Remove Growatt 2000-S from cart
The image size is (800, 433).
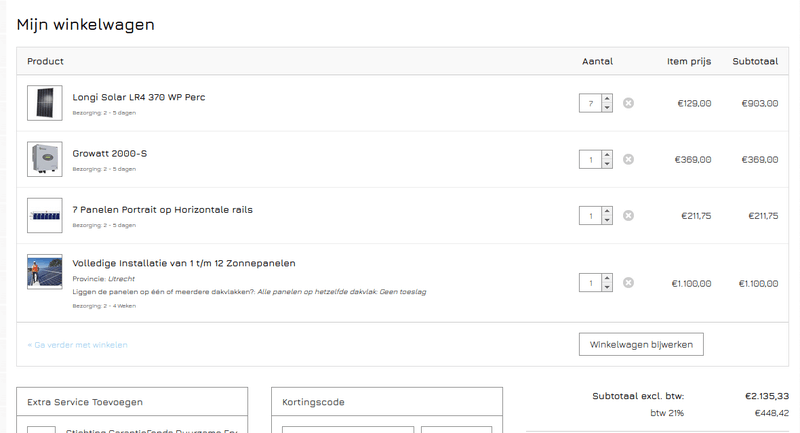629,159
